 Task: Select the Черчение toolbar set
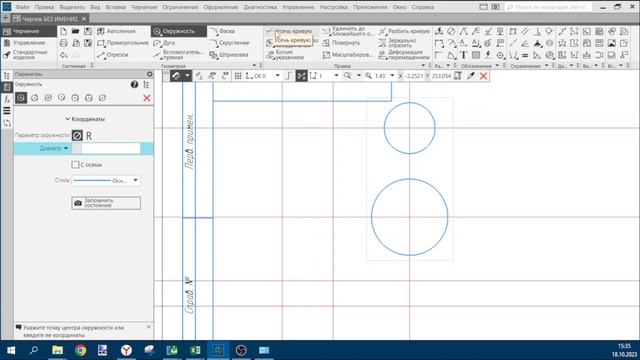(x=29, y=31)
